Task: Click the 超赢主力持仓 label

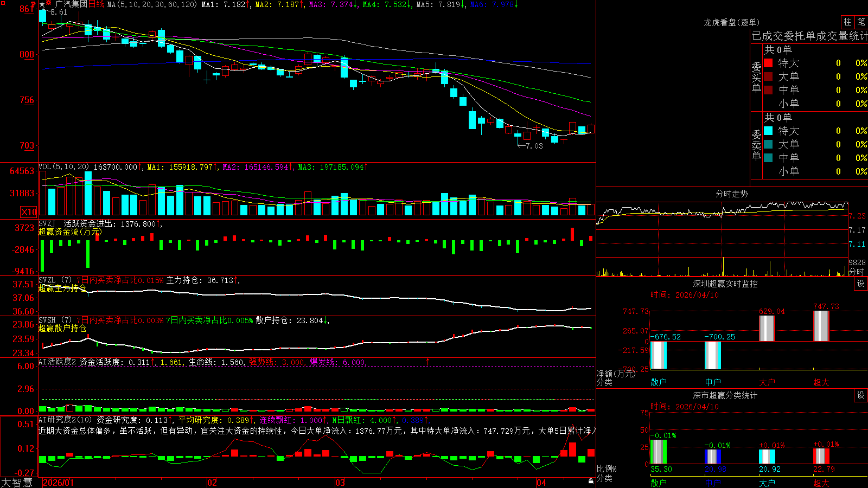Action: (x=62, y=288)
